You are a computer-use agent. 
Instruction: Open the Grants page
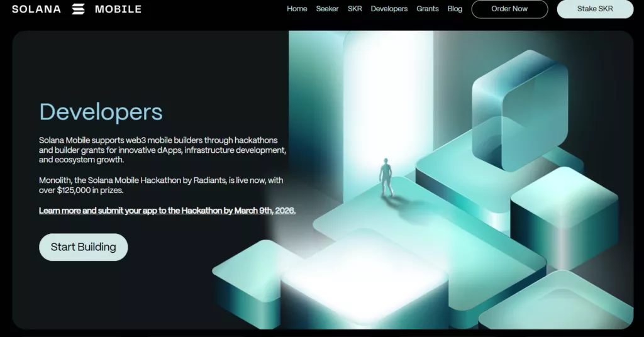pyautogui.click(x=428, y=9)
